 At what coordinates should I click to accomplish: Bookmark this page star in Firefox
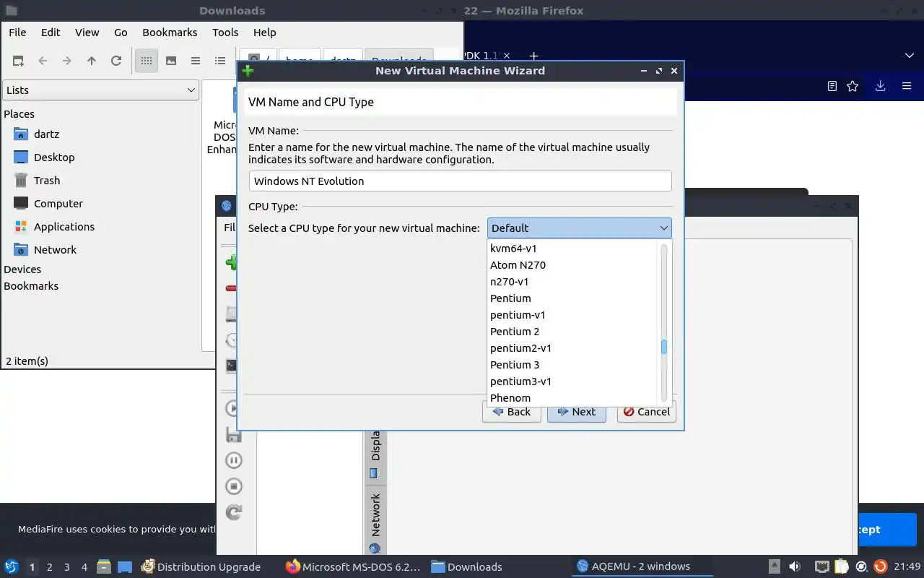click(x=853, y=86)
